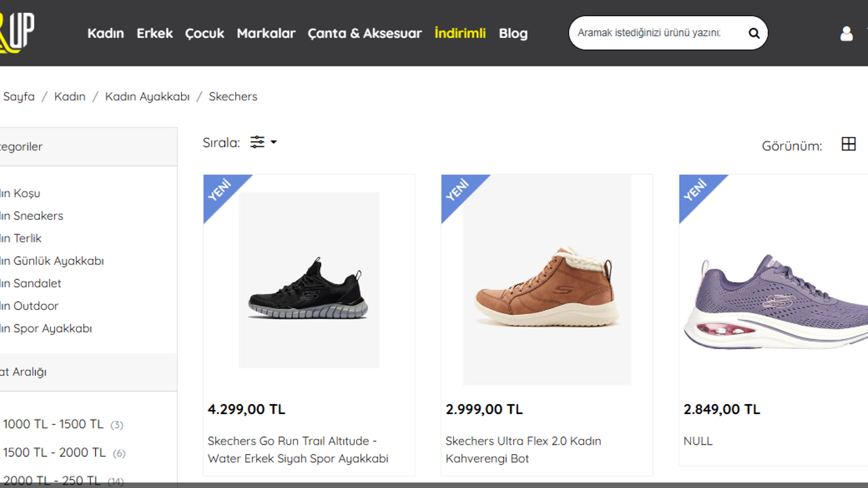Viewport: 868px width, 488px height.
Task: Open the Markalar menu
Action: 266,33
